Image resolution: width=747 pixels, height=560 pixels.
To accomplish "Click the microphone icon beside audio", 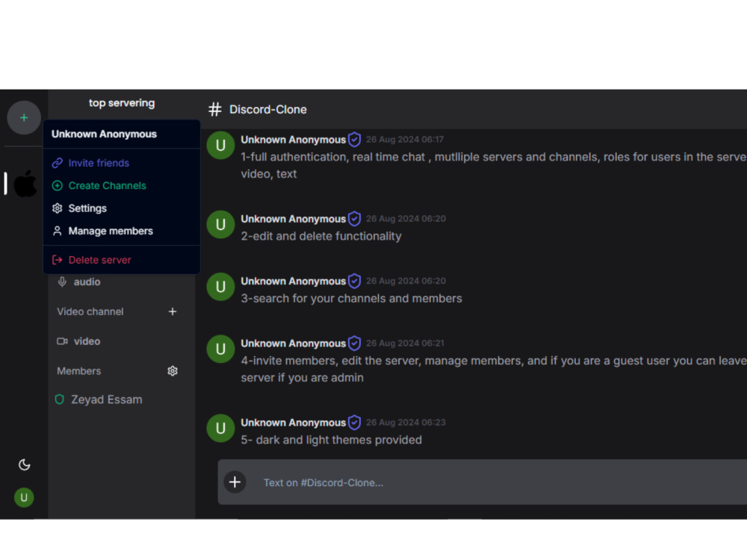I will pyautogui.click(x=62, y=282).
